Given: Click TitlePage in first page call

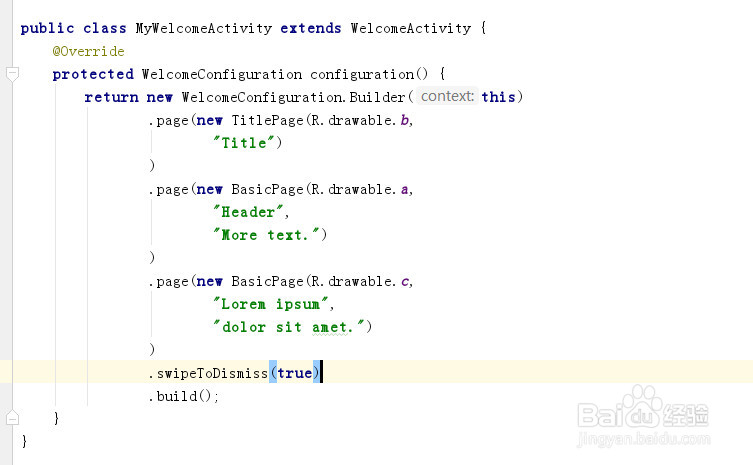Looking at the screenshot, I should pyautogui.click(x=267, y=121).
